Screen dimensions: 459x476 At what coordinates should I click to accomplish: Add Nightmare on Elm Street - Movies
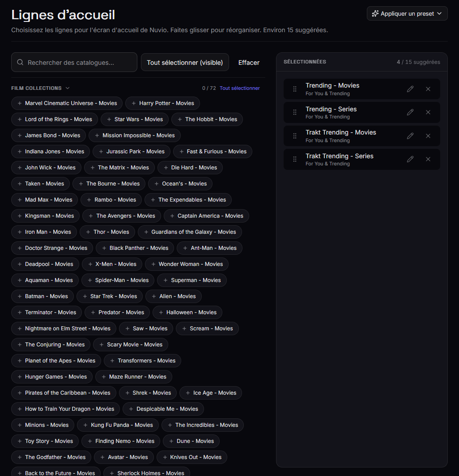coord(64,329)
